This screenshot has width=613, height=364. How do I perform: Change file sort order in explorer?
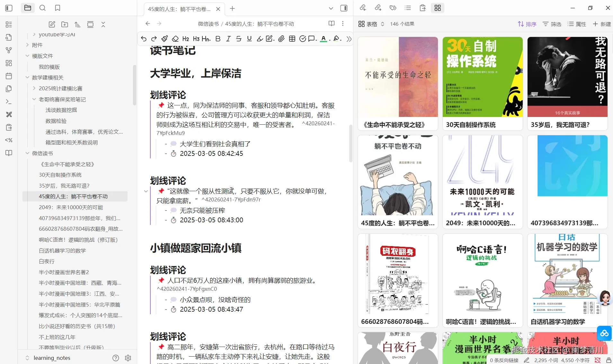point(77,24)
